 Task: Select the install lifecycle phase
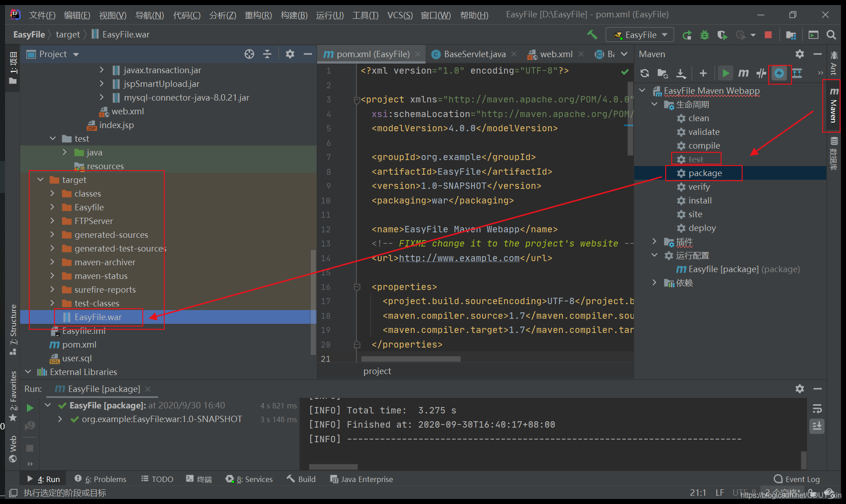click(700, 200)
